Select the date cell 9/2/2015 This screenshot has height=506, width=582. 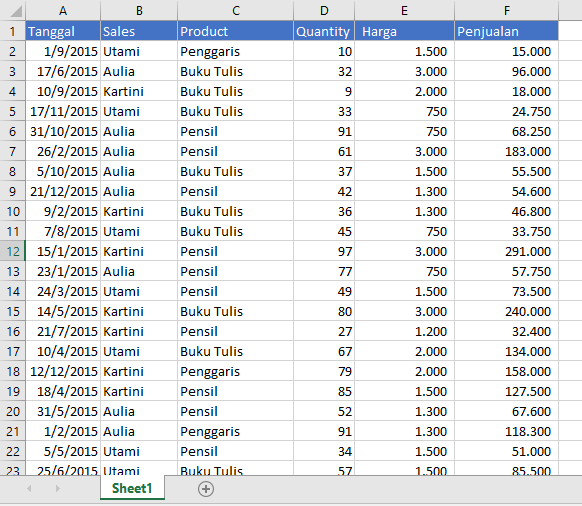click(x=63, y=212)
